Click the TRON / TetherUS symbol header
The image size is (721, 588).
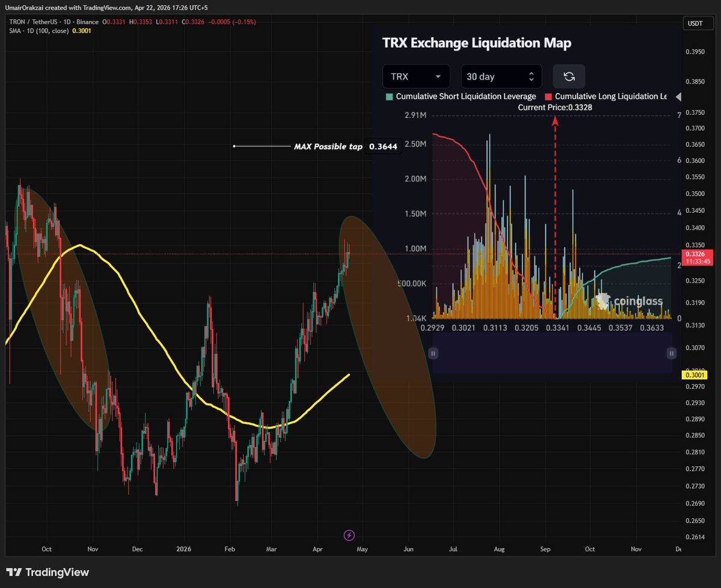pyautogui.click(x=38, y=21)
